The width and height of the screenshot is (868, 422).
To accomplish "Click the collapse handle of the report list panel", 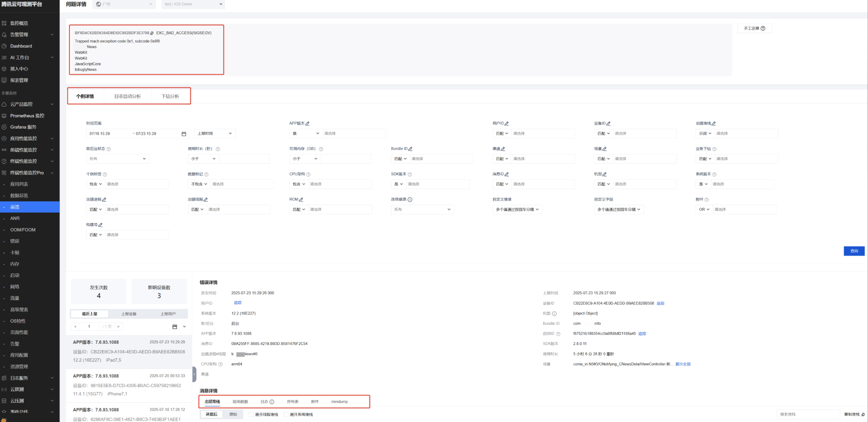I will (194, 374).
